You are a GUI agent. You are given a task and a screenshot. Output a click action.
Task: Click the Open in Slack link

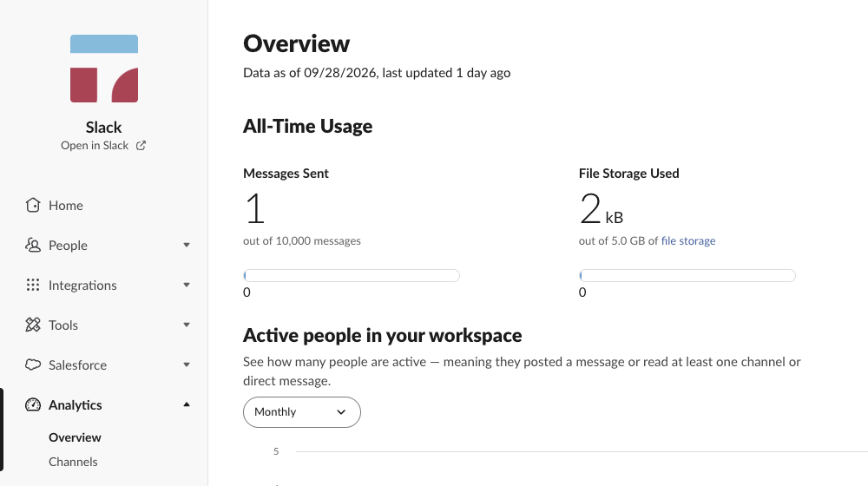click(95, 146)
